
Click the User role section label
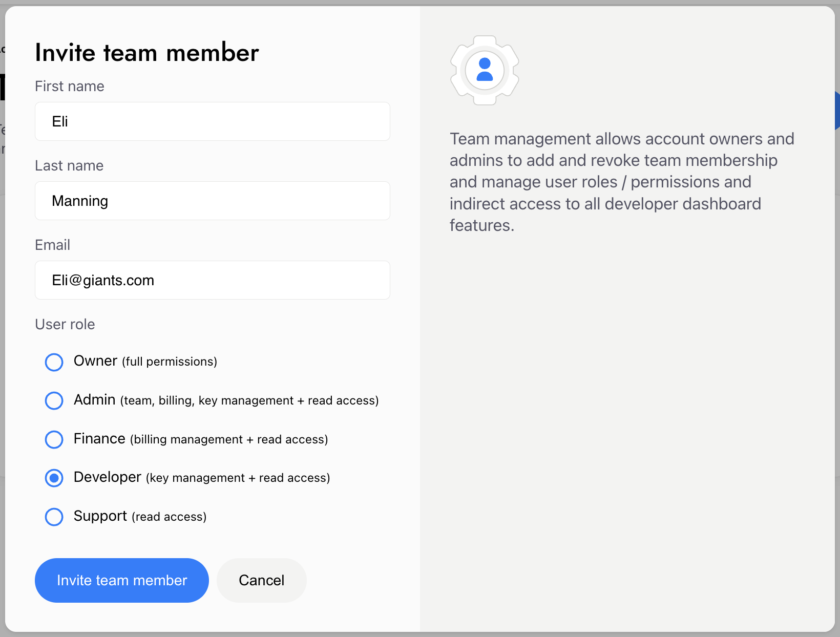pos(65,324)
